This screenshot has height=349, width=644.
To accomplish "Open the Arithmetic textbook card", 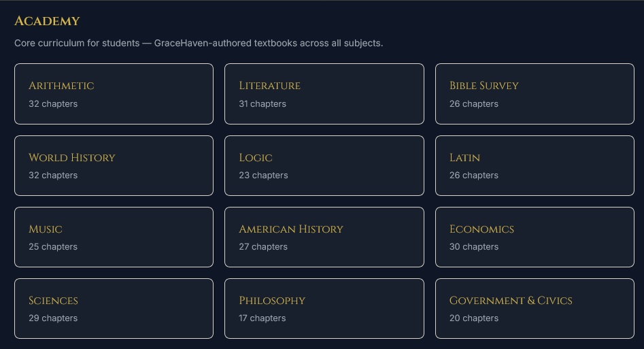I will 114,94.
